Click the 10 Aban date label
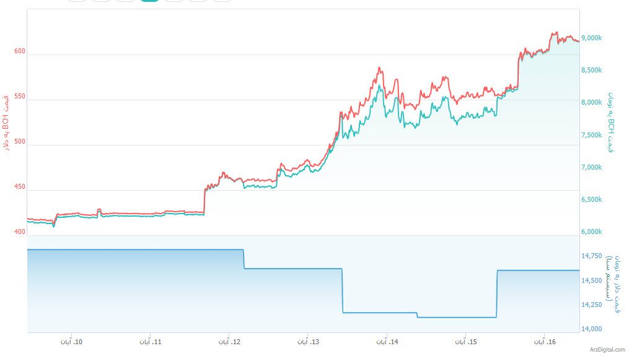The image size is (629, 364). coord(73,342)
